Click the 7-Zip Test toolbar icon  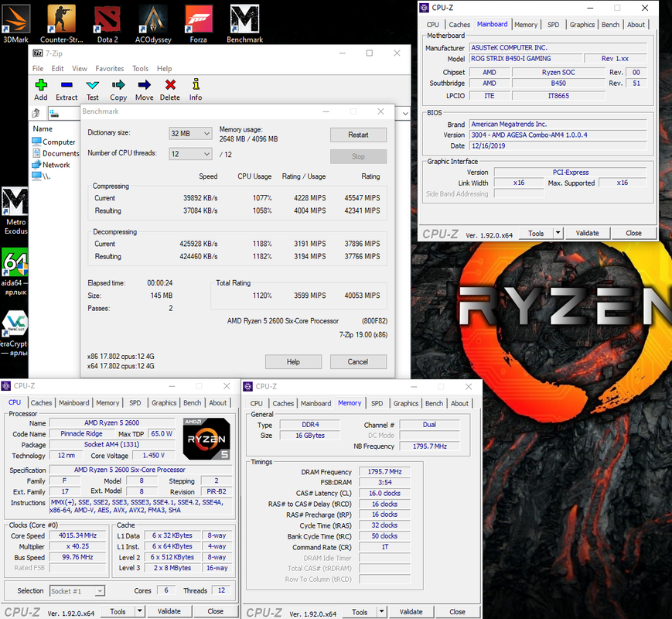point(92,90)
